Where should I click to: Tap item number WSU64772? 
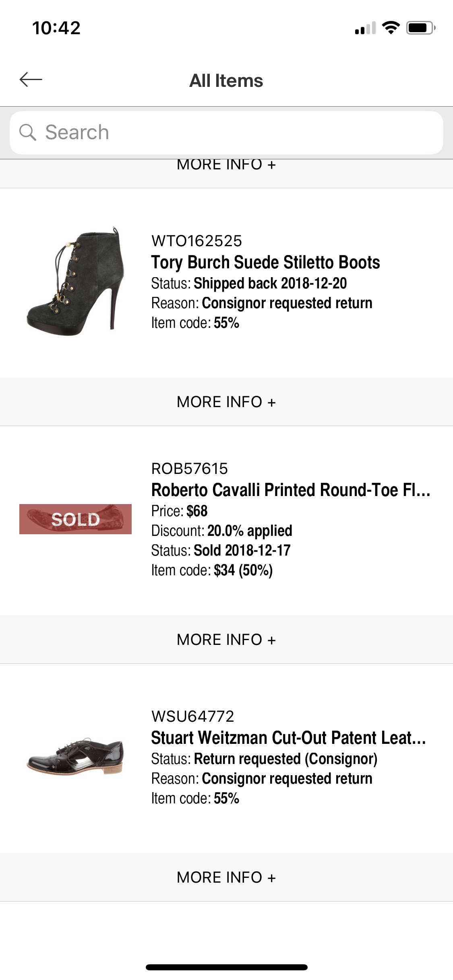coord(192,716)
